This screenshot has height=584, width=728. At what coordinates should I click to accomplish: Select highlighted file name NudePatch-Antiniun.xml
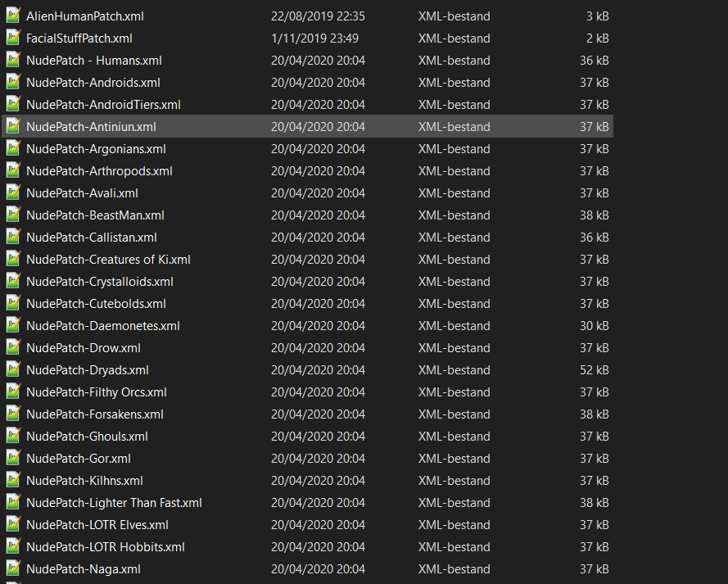pos(92,127)
